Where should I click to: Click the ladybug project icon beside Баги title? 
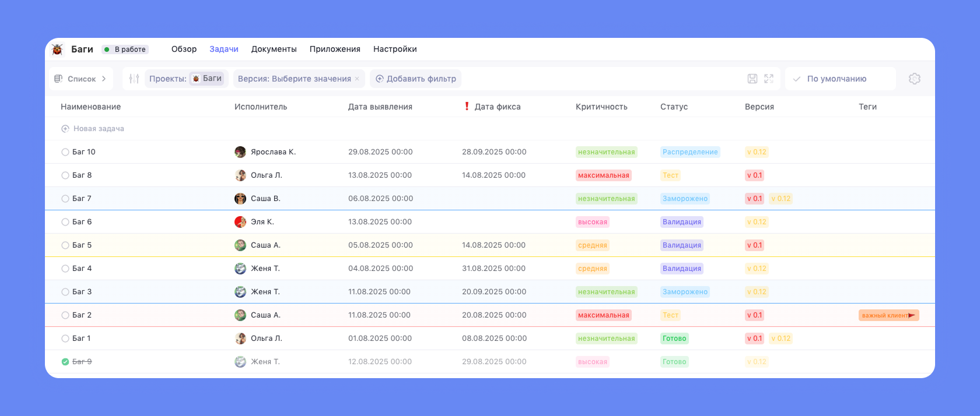click(x=57, y=50)
